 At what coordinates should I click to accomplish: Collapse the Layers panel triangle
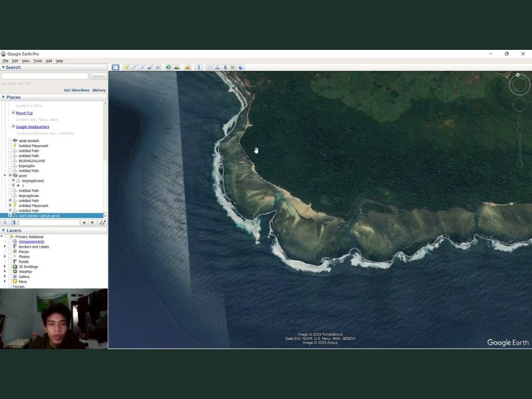(3, 230)
